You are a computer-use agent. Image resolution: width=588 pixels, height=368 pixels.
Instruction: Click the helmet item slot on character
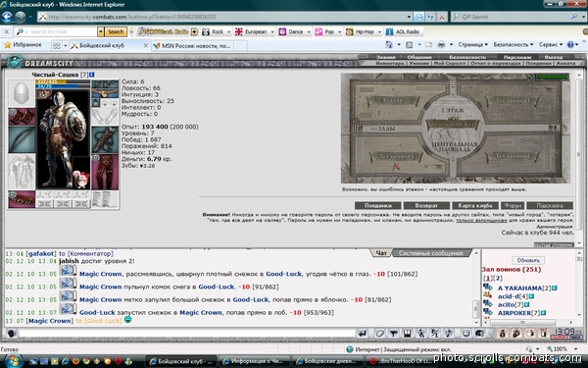pyautogui.click(x=22, y=93)
